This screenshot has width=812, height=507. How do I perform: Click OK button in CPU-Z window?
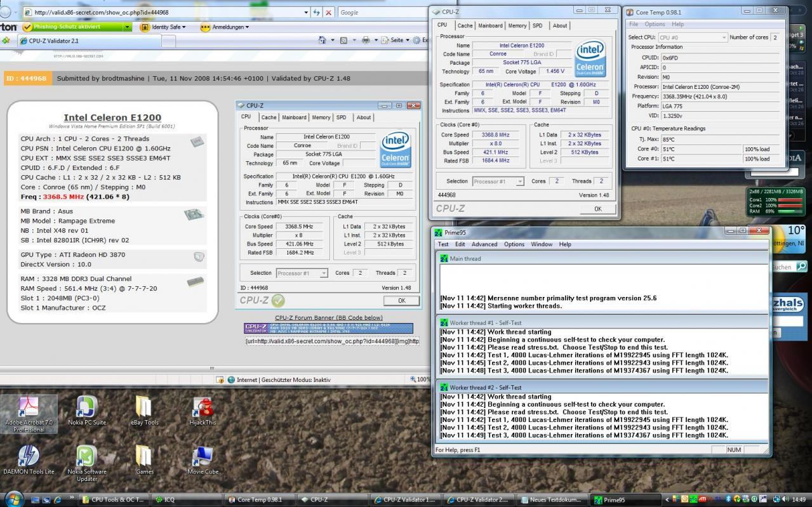pos(597,209)
